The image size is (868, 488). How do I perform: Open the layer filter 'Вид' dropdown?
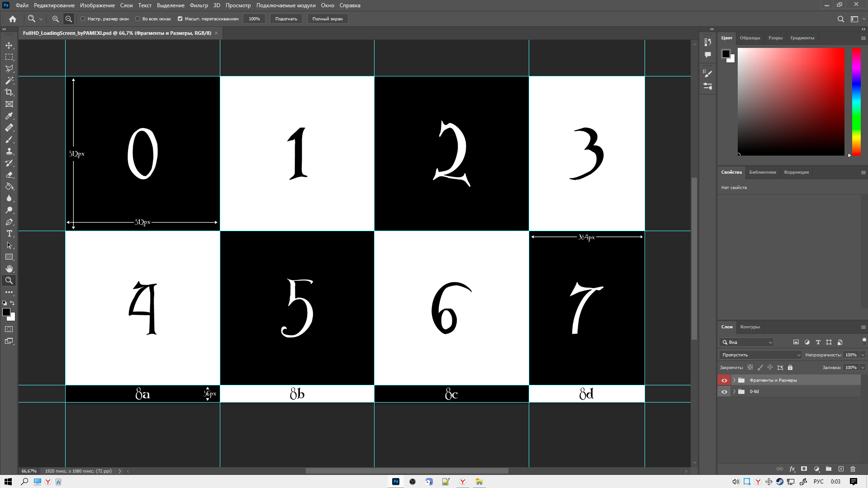point(747,342)
